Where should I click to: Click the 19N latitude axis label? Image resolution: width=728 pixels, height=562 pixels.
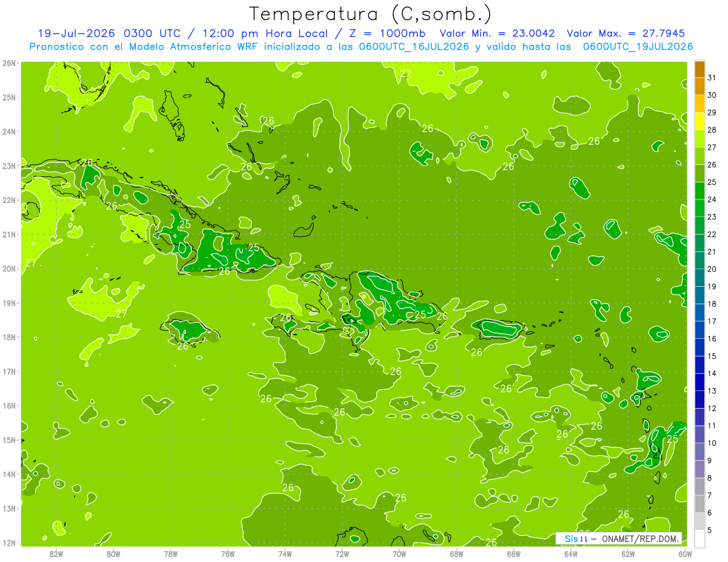[8, 303]
